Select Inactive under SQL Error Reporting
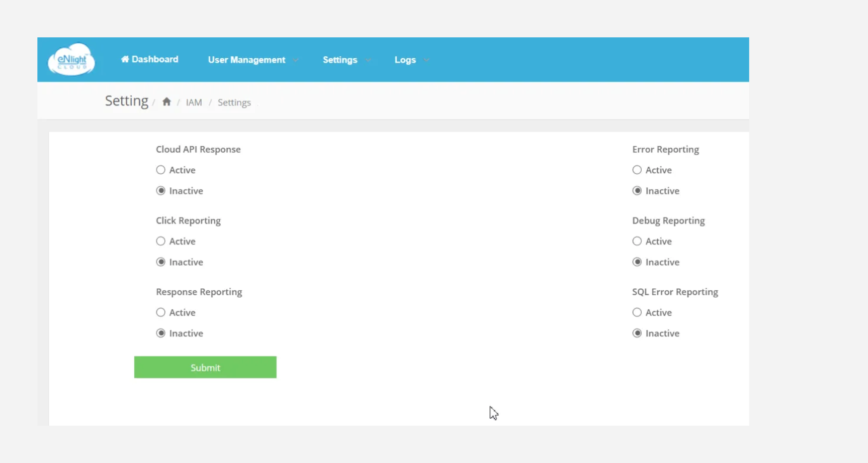 coord(637,333)
